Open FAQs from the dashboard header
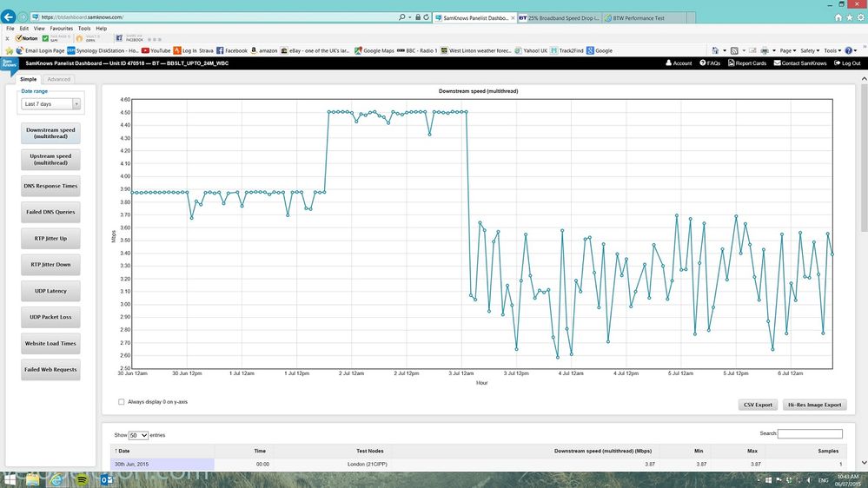The image size is (868, 488). click(710, 63)
